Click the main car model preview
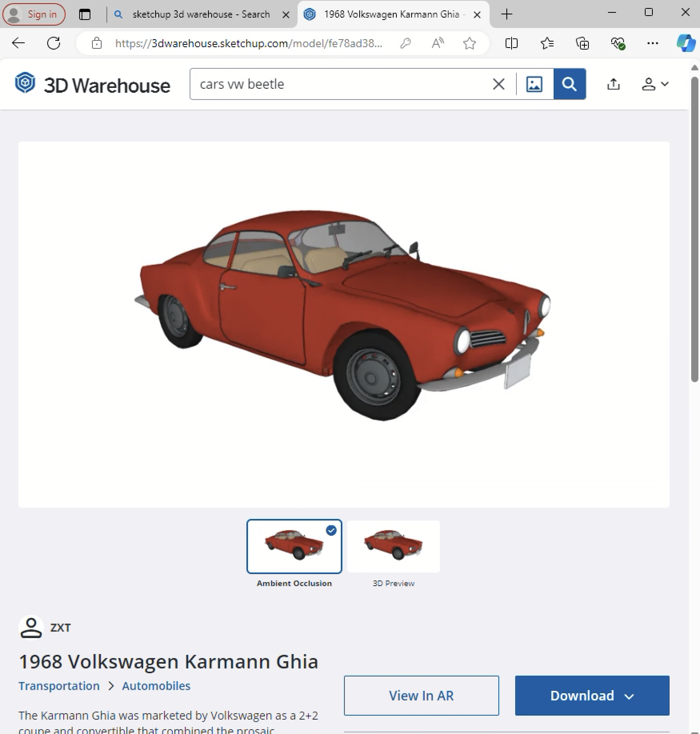 click(x=344, y=325)
